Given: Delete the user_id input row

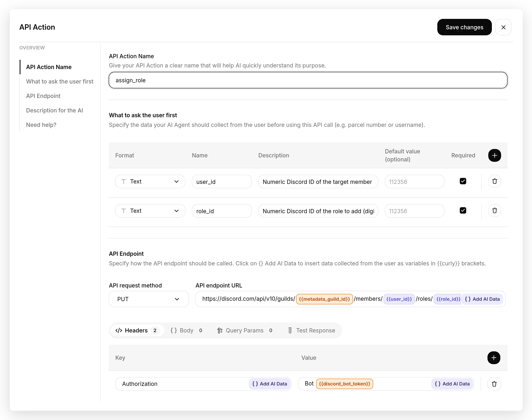Looking at the screenshot, I should pyautogui.click(x=494, y=181).
